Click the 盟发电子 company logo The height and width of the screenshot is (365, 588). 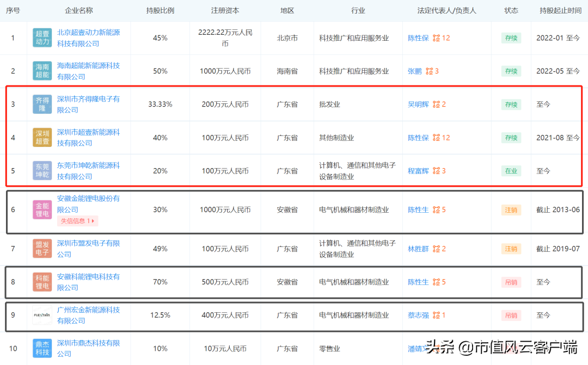tap(42, 249)
